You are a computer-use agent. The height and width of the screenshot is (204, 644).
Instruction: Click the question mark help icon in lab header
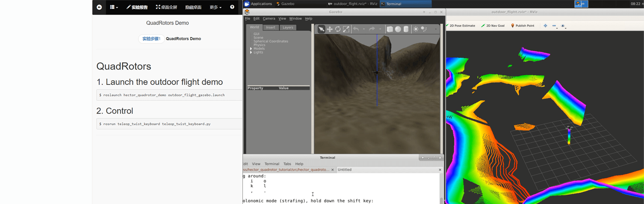(x=232, y=7)
